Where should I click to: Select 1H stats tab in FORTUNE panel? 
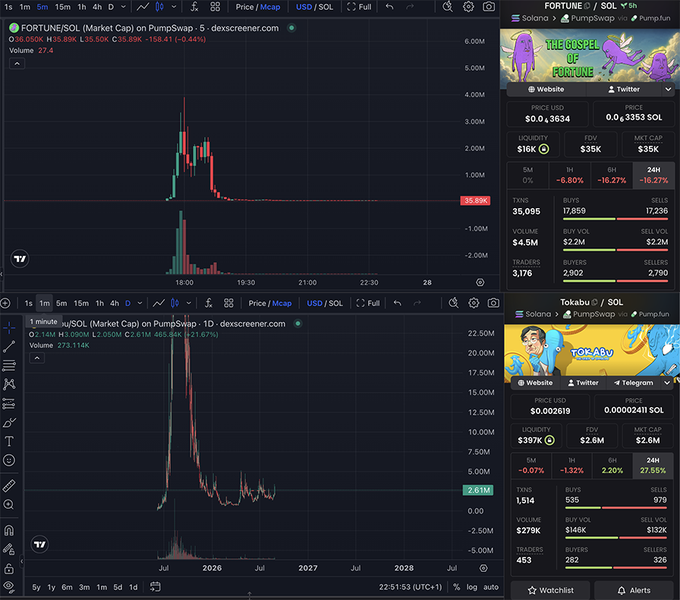(569, 175)
